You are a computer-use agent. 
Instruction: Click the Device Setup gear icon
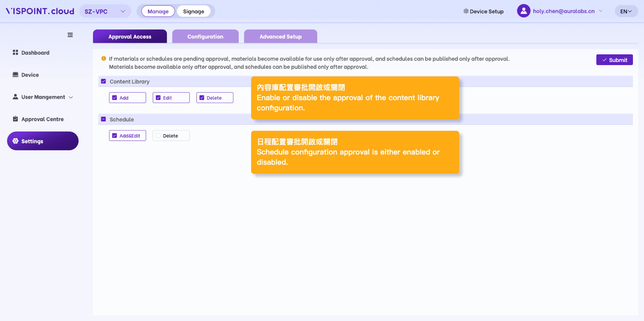tap(466, 11)
